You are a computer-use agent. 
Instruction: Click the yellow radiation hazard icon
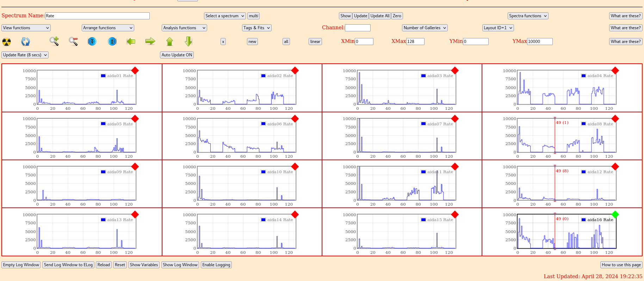coord(7,42)
